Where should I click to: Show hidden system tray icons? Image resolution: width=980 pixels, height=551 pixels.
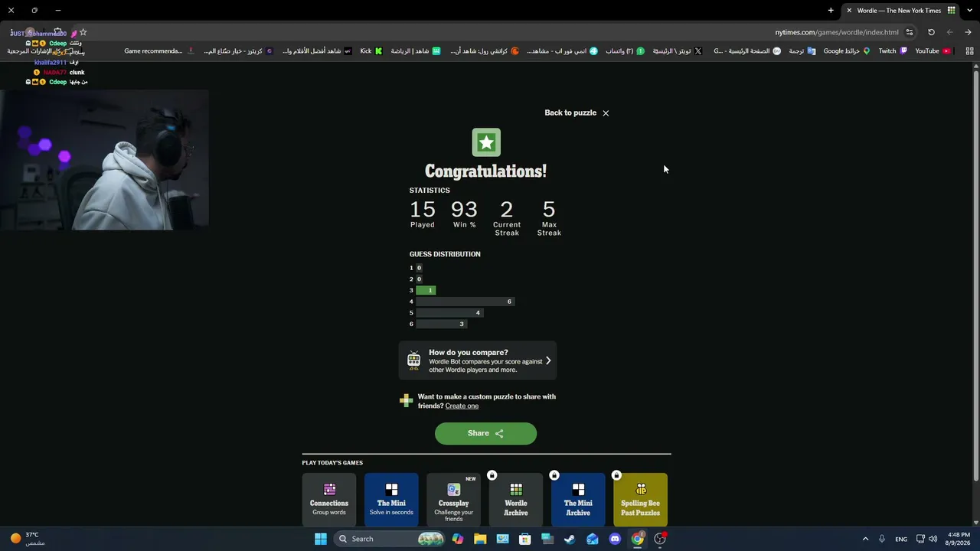pyautogui.click(x=865, y=539)
